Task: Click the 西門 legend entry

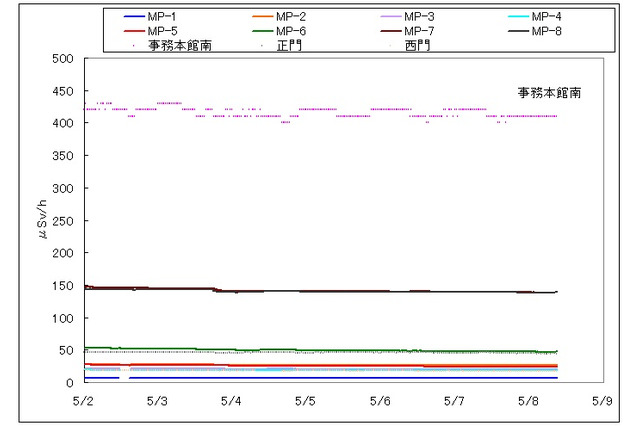Action: [x=418, y=45]
